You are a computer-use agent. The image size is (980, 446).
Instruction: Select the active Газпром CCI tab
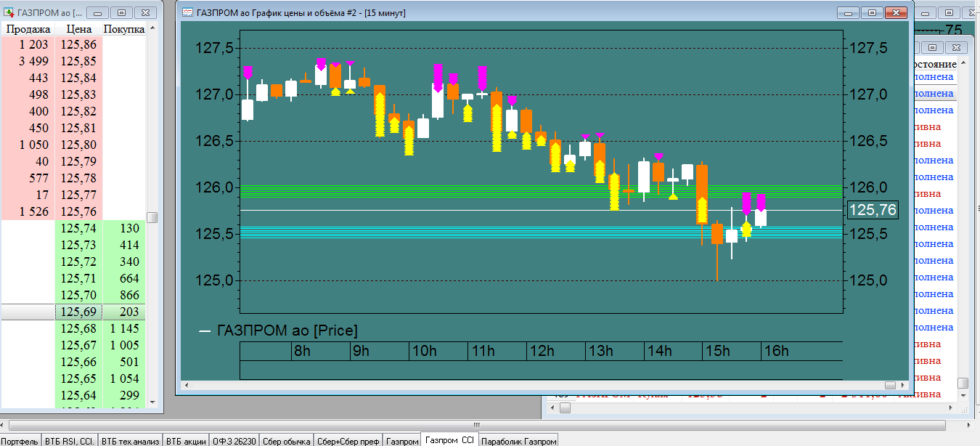coord(449,439)
